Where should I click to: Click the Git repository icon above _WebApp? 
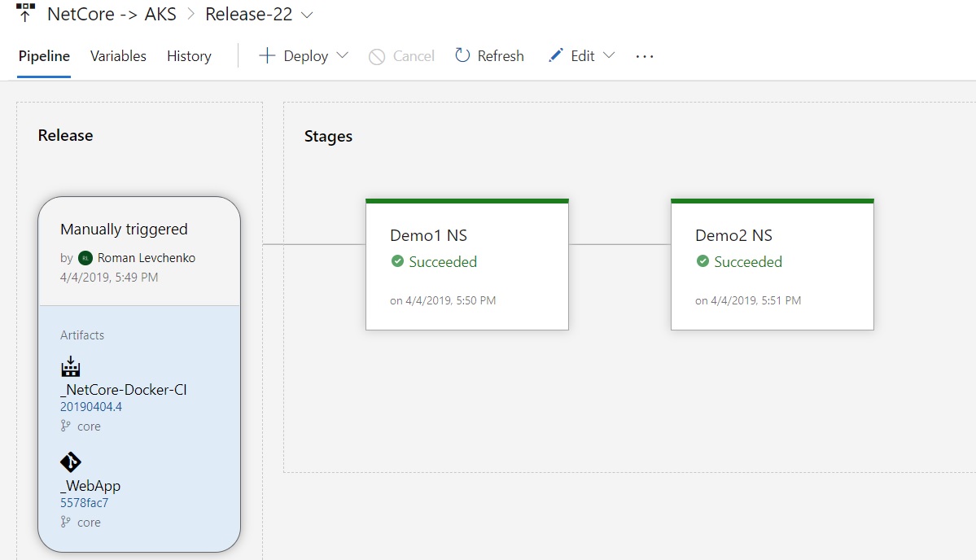click(x=70, y=462)
